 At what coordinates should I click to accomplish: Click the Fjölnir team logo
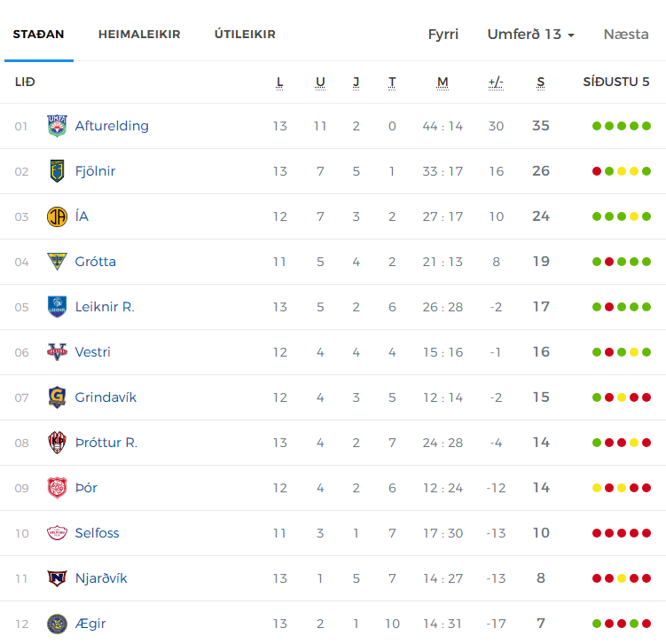57,171
